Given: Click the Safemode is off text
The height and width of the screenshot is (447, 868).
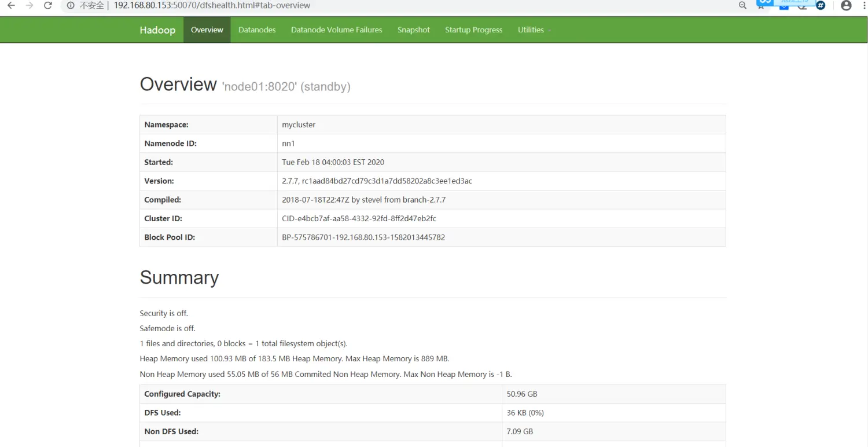Looking at the screenshot, I should 168,328.
